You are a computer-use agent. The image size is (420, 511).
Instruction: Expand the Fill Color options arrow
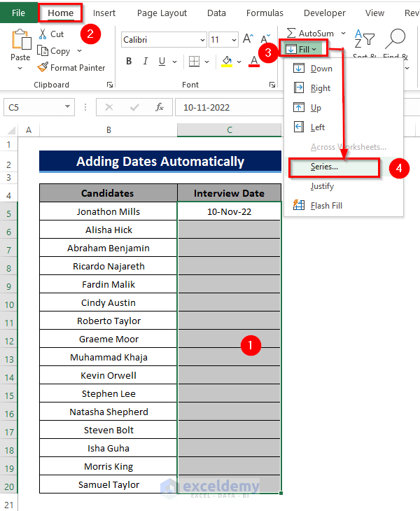239,62
